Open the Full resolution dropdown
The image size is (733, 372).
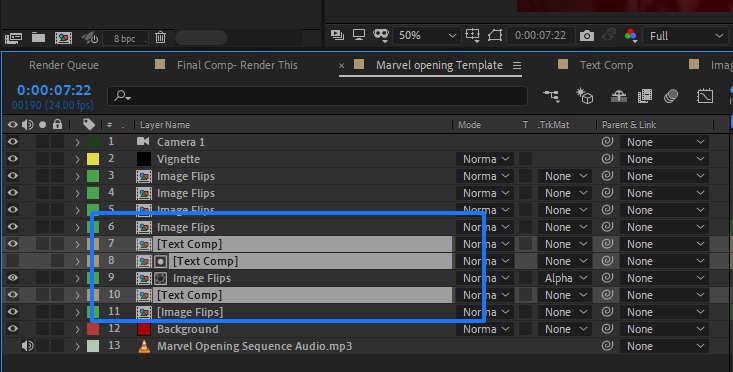coord(685,36)
